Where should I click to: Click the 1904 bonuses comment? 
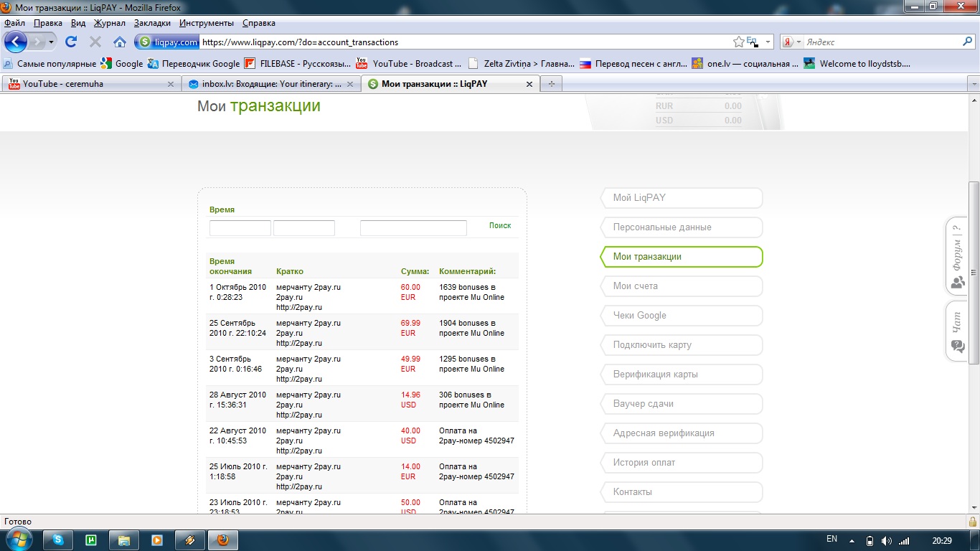tap(471, 328)
